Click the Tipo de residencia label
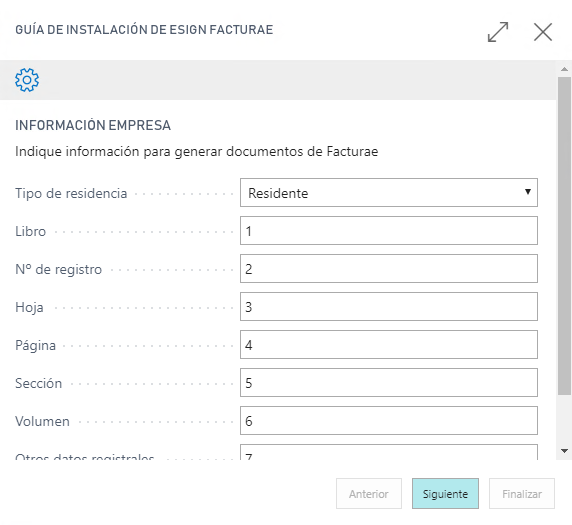572x525 pixels. 71,193
